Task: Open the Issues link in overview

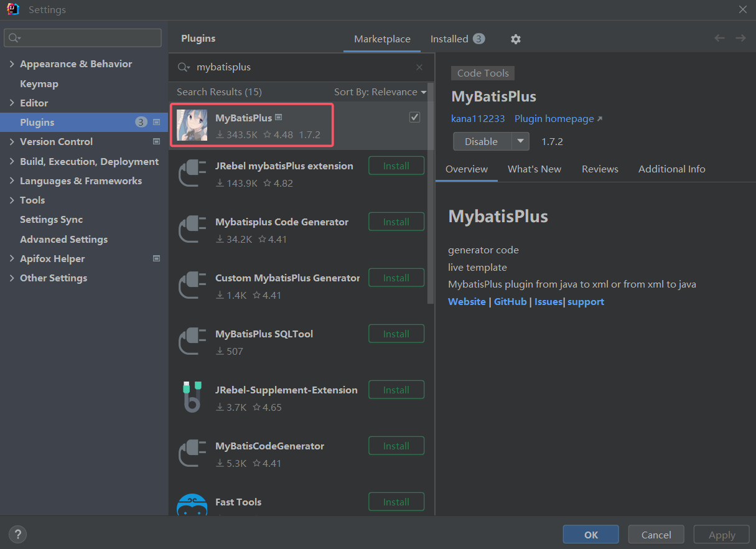Action: (x=548, y=301)
